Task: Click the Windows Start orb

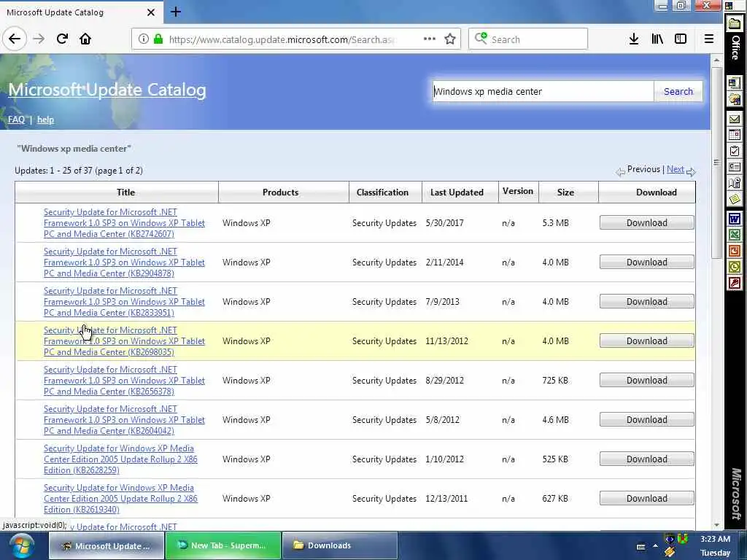Action: pyautogui.click(x=21, y=546)
